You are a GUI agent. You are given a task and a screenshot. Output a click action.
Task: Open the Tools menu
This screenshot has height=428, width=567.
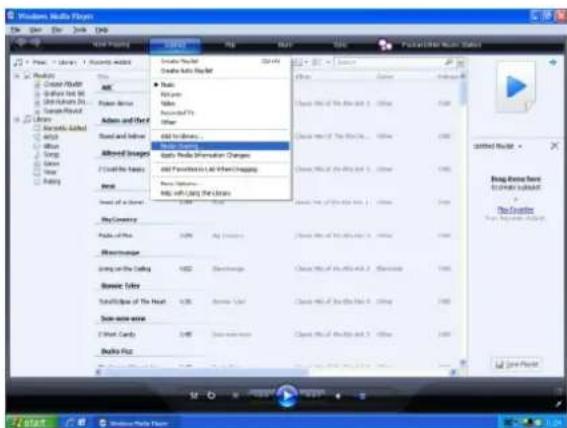click(x=80, y=30)
